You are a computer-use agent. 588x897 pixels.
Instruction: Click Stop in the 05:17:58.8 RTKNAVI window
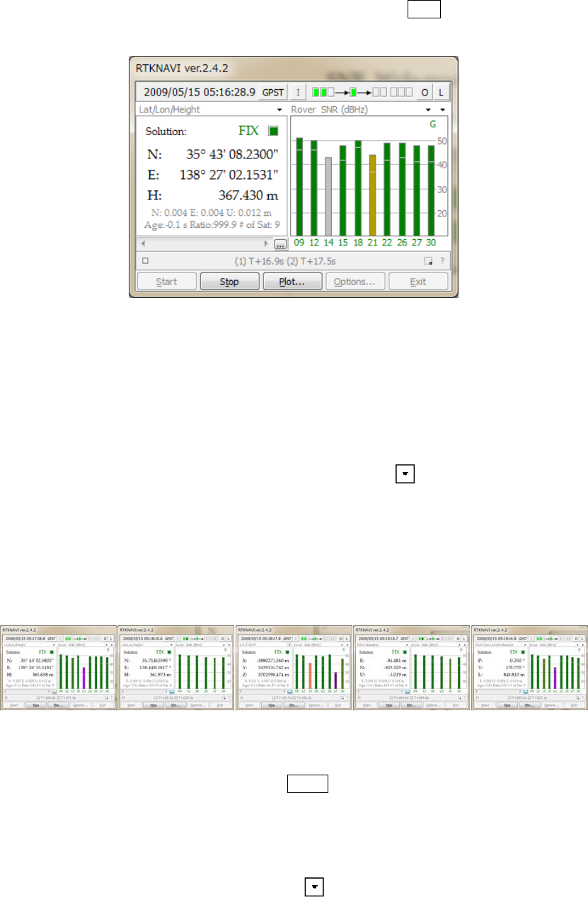coord(35,705)
